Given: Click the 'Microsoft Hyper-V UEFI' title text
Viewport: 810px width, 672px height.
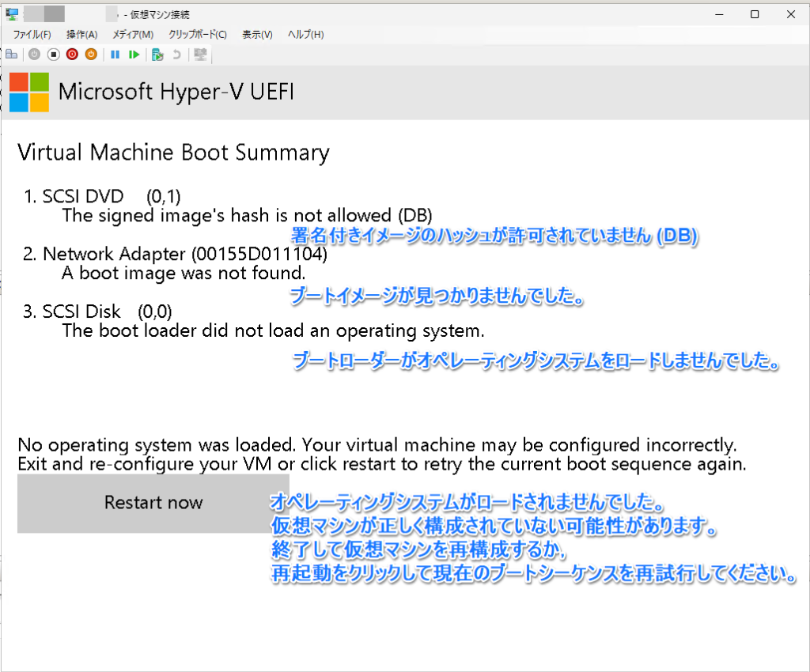Looking at the screenshot, I should click(176, 92).
